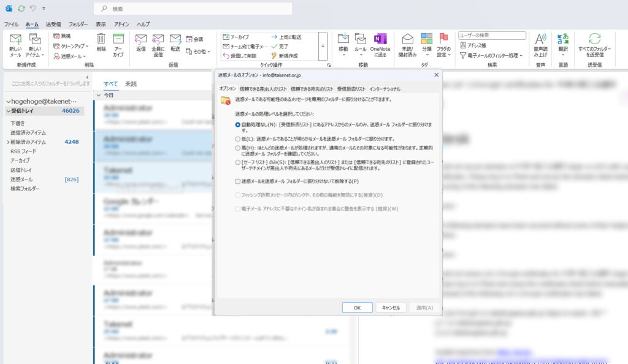Expand the 削除済みアイテム folder in sidebar
This screenshot has height=364, width=628.
(x=7, y=142)
